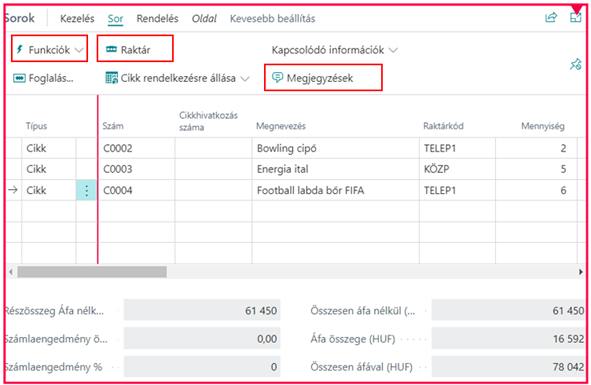Viewport: 591px width, 385px height.
Task: Click the Mennyiség column header
Action: (x=543, y=126)
